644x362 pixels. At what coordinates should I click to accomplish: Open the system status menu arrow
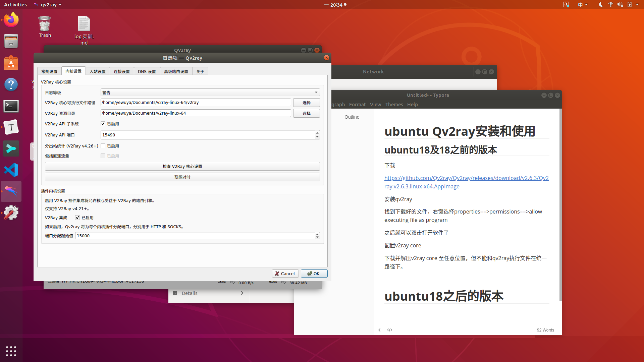point(637,5)
